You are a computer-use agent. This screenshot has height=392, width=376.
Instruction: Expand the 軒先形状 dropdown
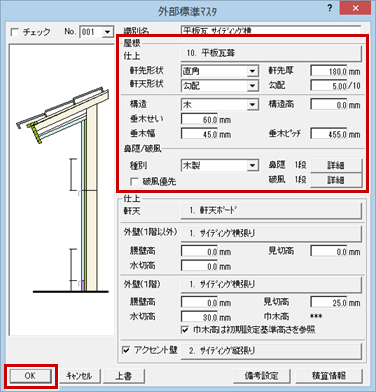253,71
